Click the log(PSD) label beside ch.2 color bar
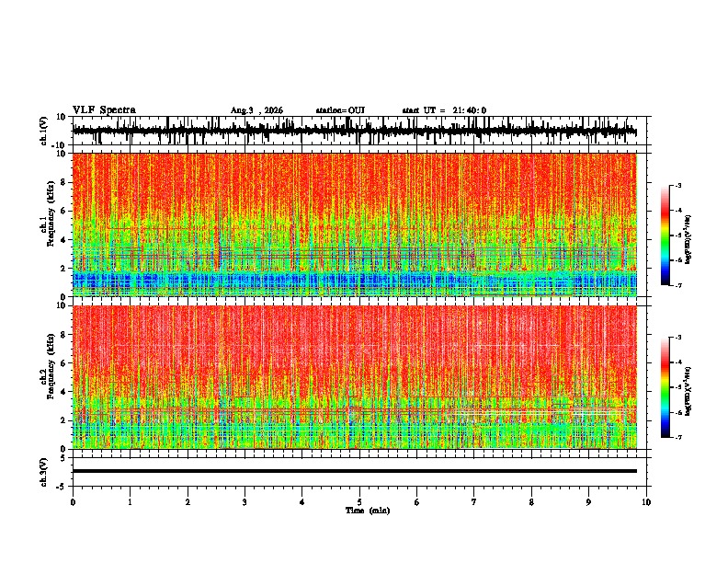 688,391
